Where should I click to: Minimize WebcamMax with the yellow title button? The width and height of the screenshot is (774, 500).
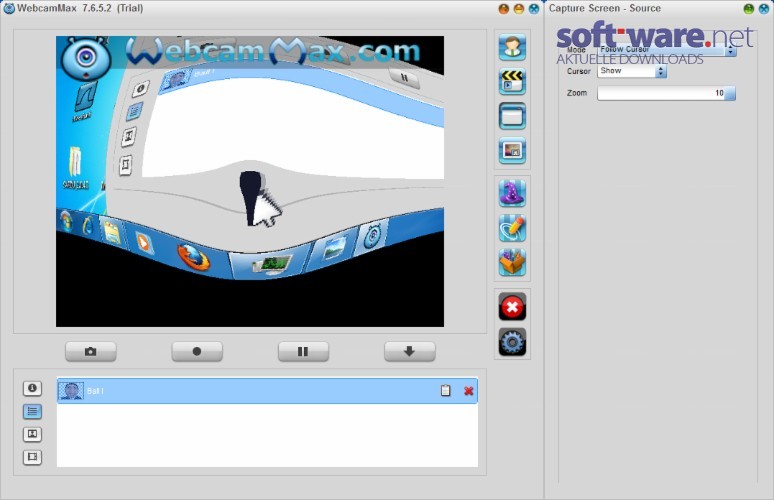519,9
